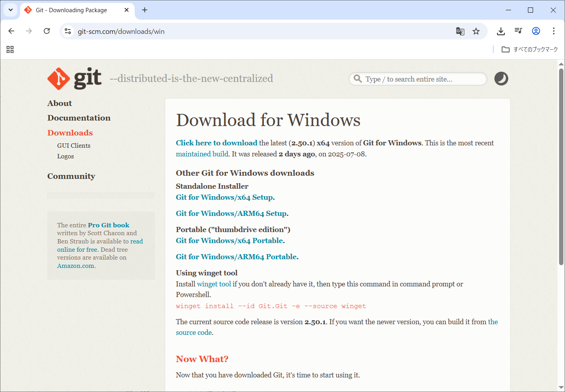Download Git for Windows/x64 Portable
Screen dimensions: 565x392
point(229,241)
